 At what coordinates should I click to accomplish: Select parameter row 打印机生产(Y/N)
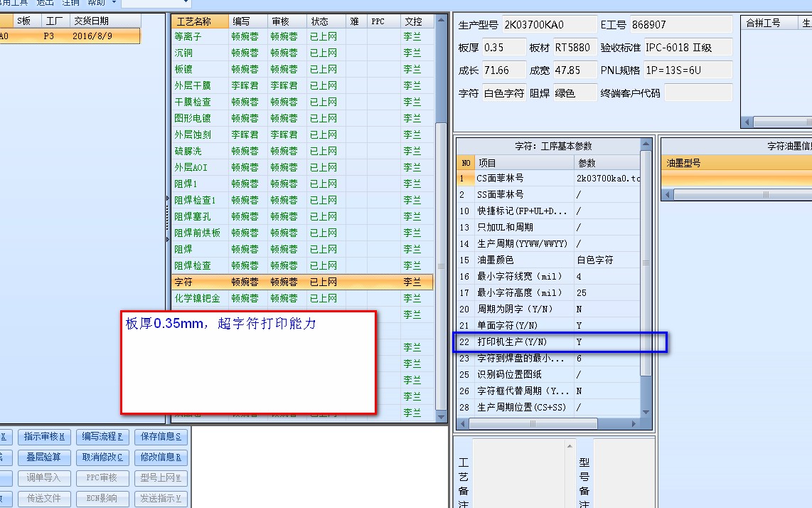[x=549, y=342]
